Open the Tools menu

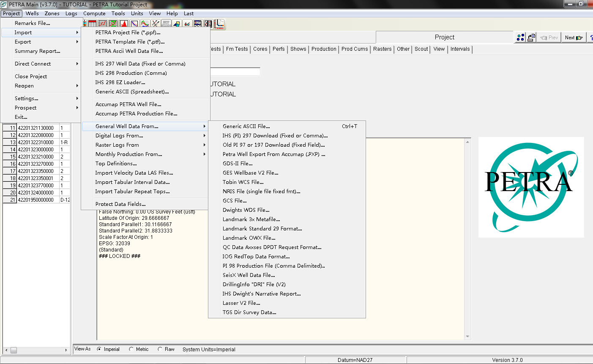118,14
